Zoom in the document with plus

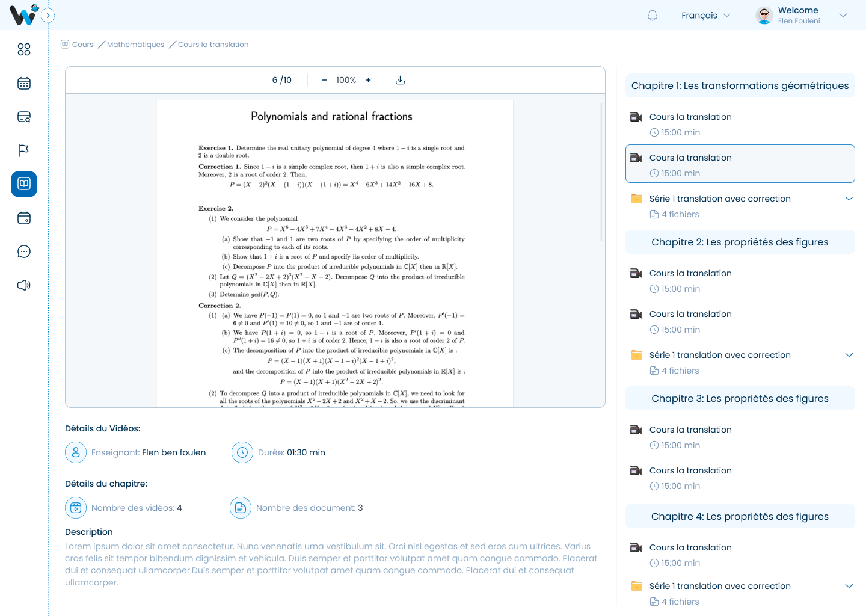point(368,80)
